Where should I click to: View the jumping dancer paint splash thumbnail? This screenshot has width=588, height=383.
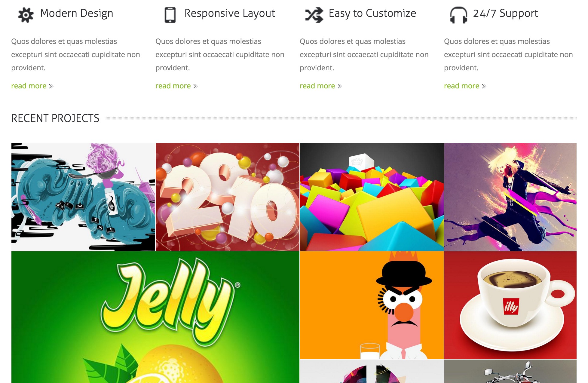pyautogui.click(x=510, y=197)
